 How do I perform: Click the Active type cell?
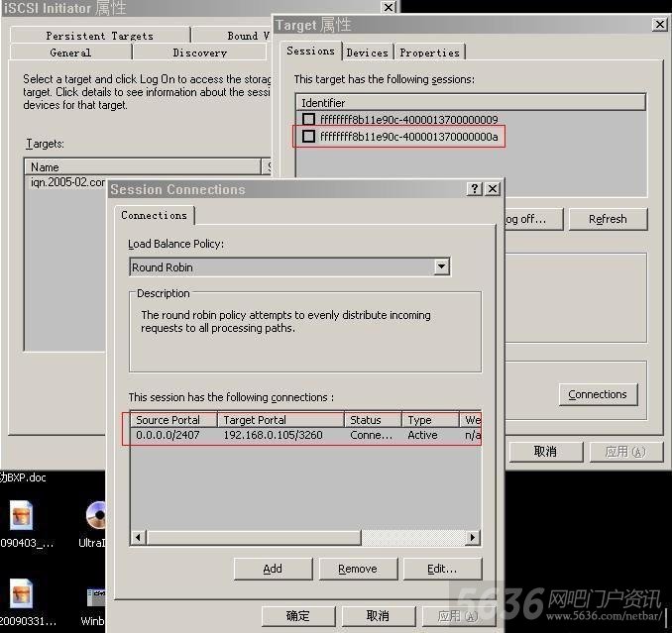[422, 435]
